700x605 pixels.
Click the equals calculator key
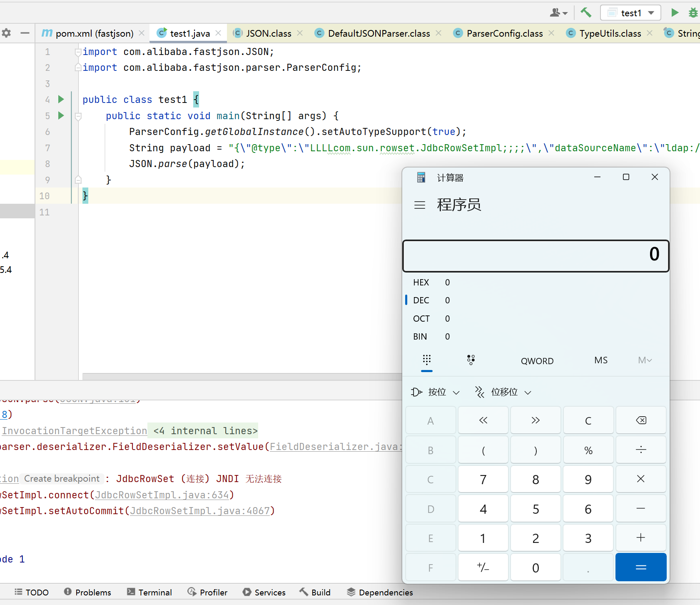pos(641,567)
